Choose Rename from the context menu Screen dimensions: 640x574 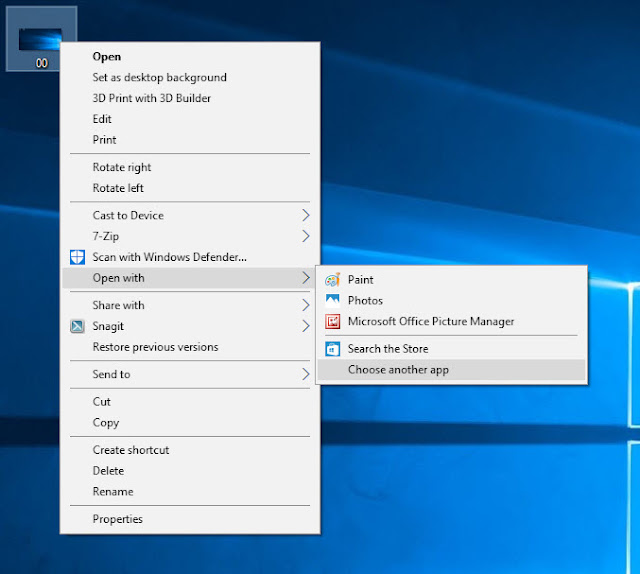click(190, 491)
